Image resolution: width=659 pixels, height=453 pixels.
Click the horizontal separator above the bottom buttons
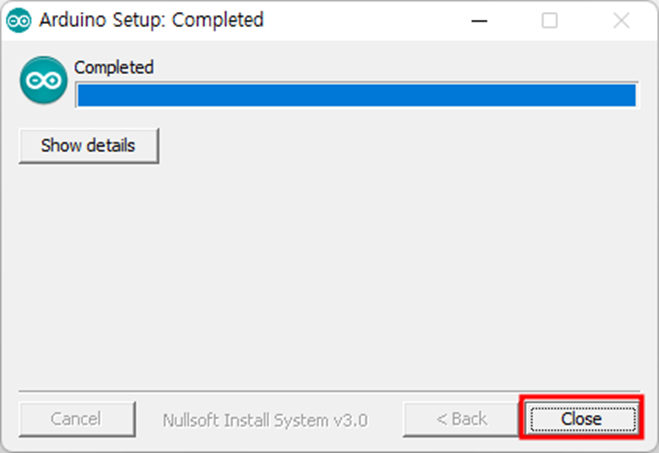[x=329, y=391]
